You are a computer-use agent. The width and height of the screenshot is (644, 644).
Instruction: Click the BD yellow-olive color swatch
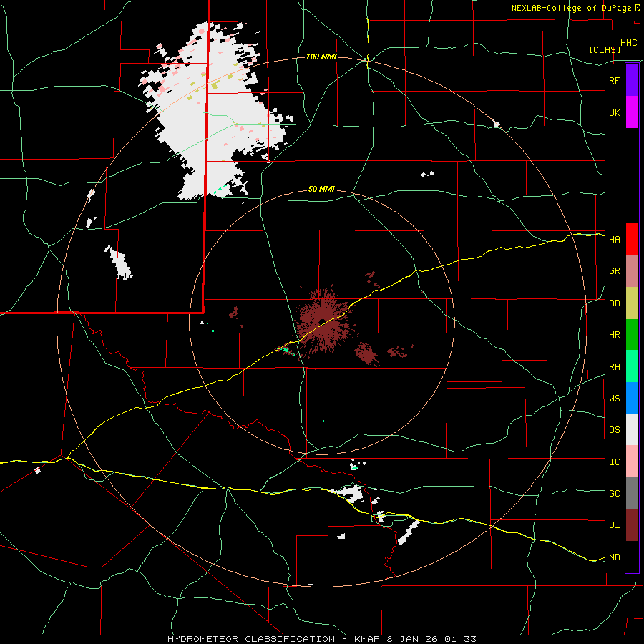(x=632, y=303)
